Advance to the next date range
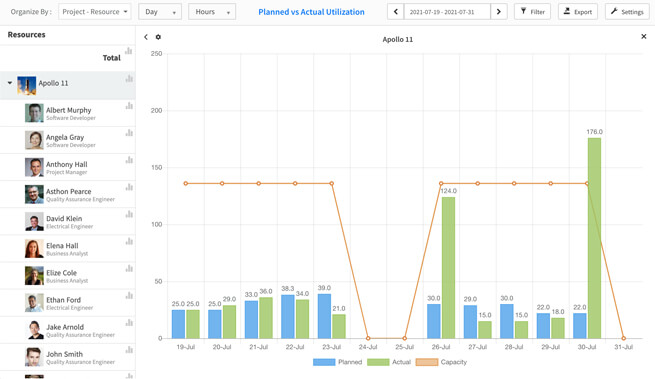Viewport: 655px width, 379px height. [x=499, y=12]
